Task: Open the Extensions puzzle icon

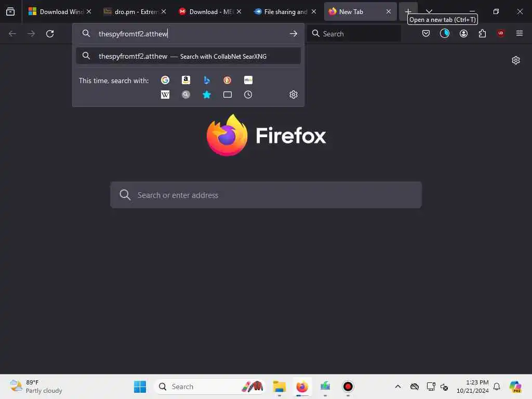Action: (x=482, y=33)
